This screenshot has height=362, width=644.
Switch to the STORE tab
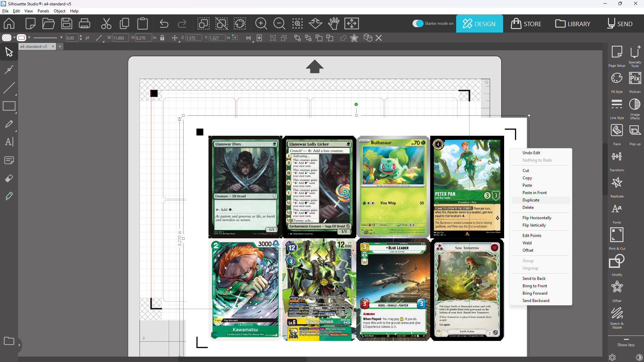pyautogui.click(x=526, y=23)
